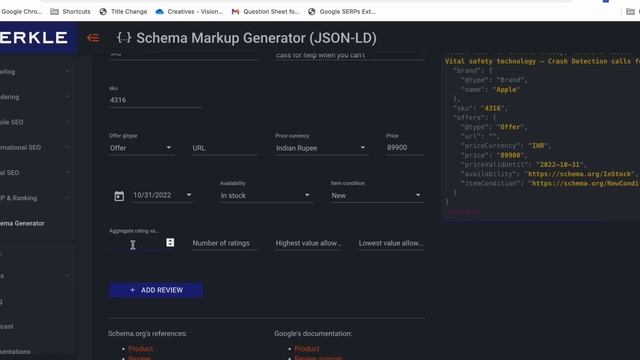Click the "Google's documentation:" heading

pyautogui.click(x=313, y=333)
